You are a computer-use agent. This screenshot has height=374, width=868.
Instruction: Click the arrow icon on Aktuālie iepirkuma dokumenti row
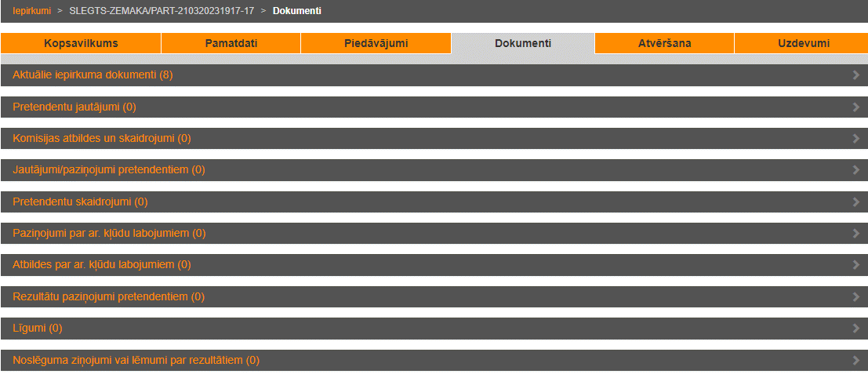click(855, 75)
